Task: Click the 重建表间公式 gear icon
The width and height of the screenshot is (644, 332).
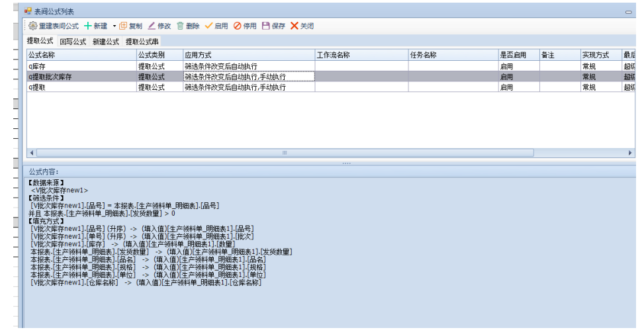Action: coord(32,26)
